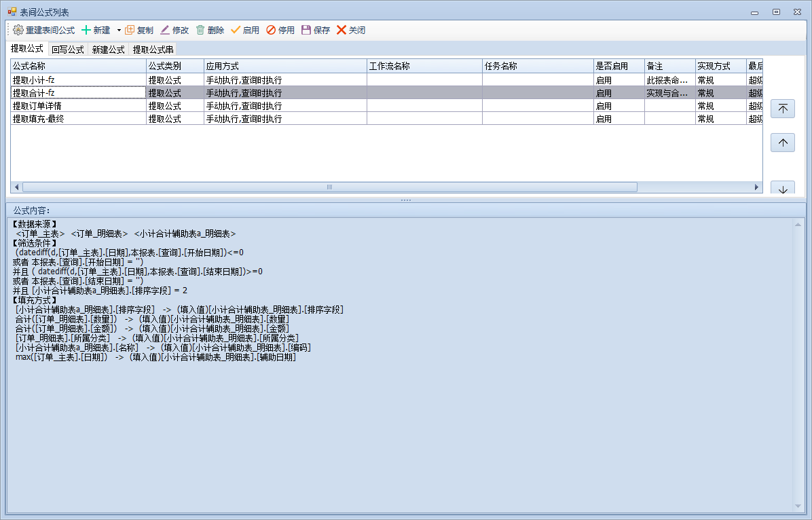Close list with 关闭 red X icon

tap(342, 31)
